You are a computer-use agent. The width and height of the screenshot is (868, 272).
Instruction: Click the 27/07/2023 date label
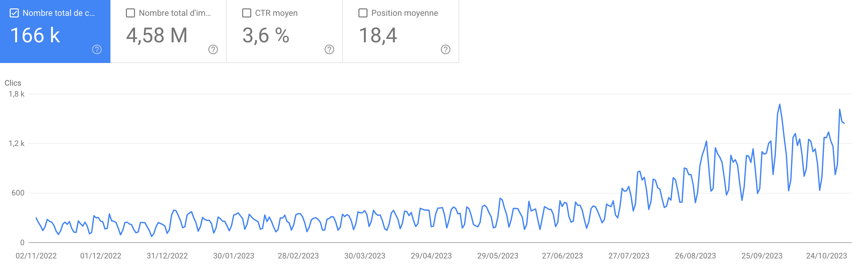(x=628, y=256)
